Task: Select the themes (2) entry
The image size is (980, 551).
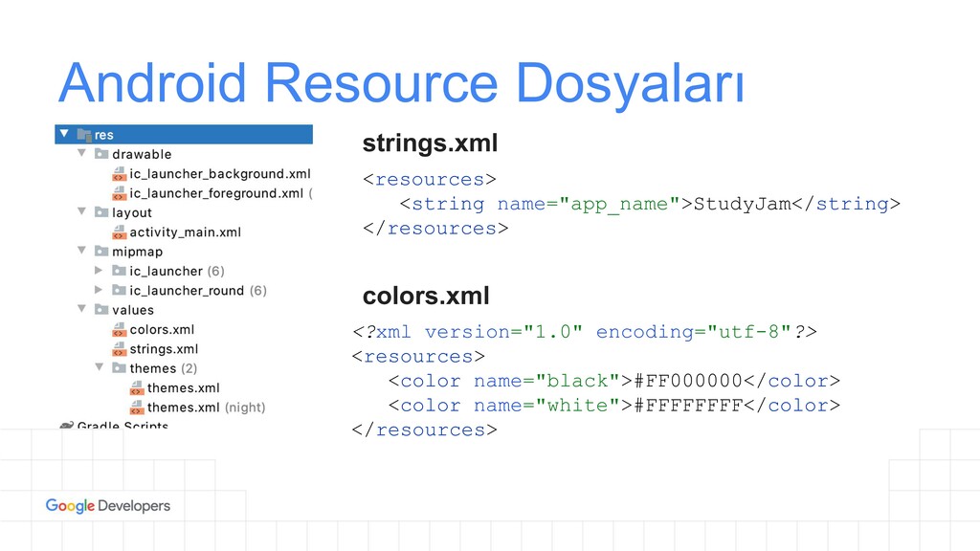Action: [x=163, y=368]
